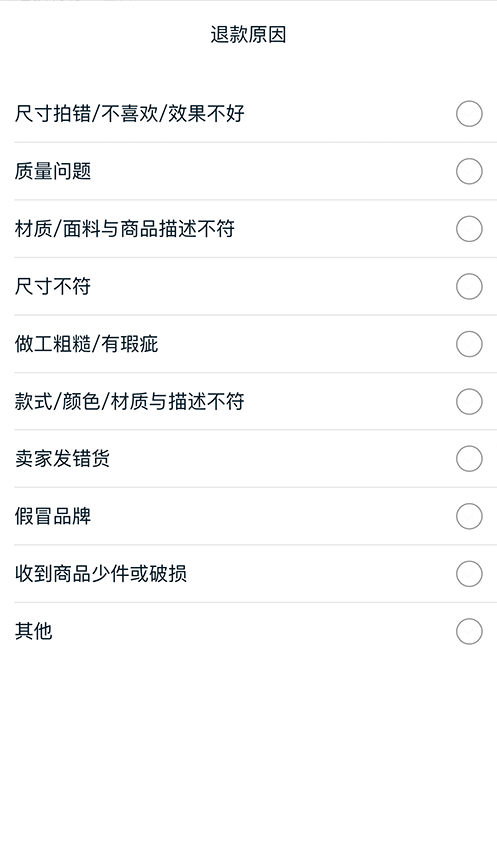Tap the 卖家发错货 reason label
497x855 pixels.
62,459
